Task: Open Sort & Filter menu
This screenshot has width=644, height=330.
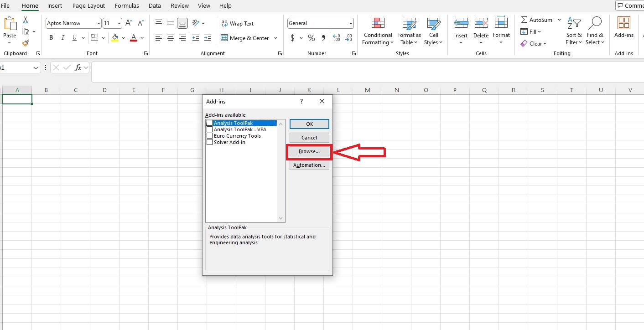Action: click(574, 31)
